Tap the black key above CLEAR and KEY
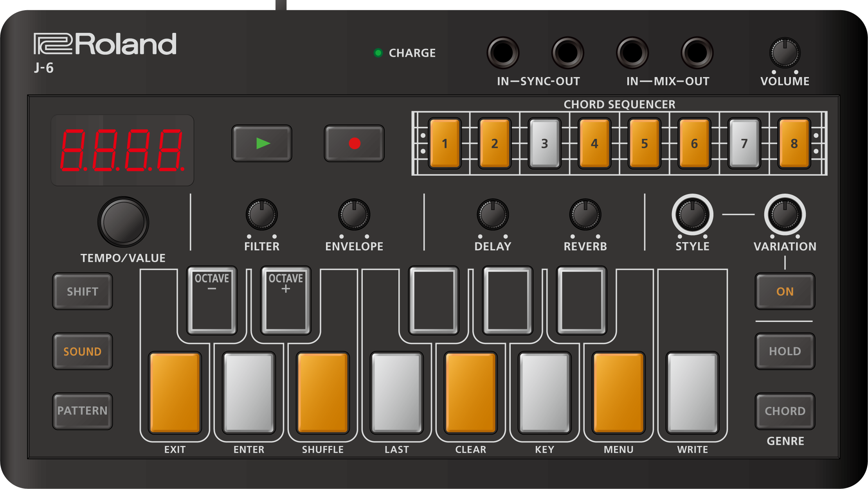This screenshot has height=489, width=868. click(508, 300)
